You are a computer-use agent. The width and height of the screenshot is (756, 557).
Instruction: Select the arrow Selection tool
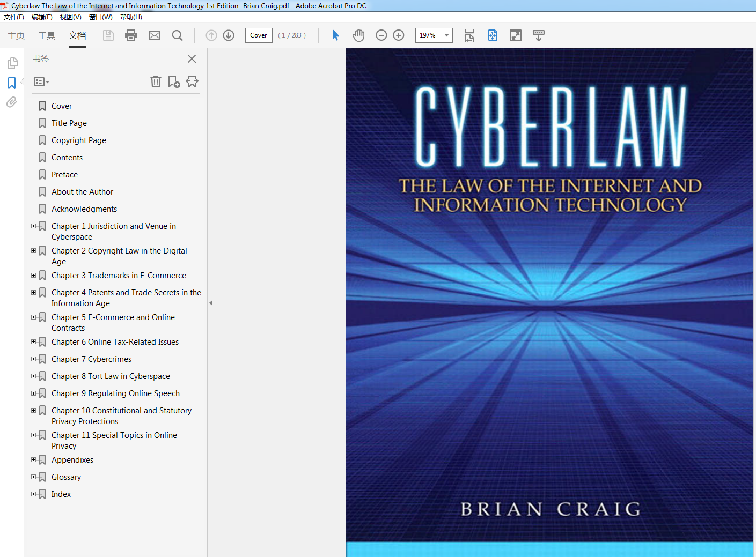pyautogui.click(x=335, y=35)
